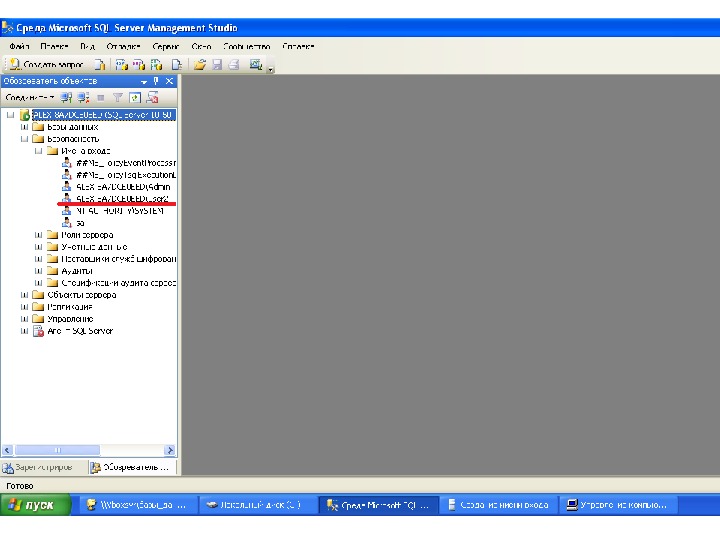
Task: Click the disconnect server icon in Object Explorer toolbar
Action: click(x=83, y=97)
